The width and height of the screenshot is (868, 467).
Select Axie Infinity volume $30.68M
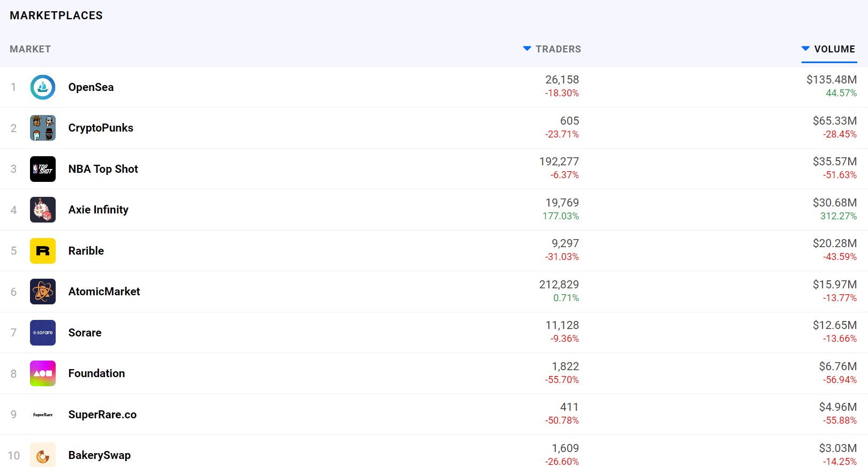pos(835,203)
